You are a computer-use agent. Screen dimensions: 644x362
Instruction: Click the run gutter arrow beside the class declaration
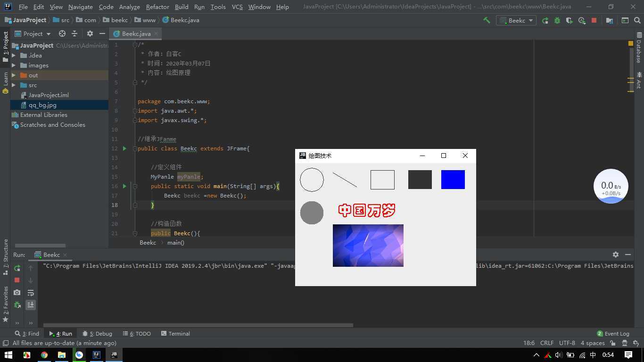124,148
